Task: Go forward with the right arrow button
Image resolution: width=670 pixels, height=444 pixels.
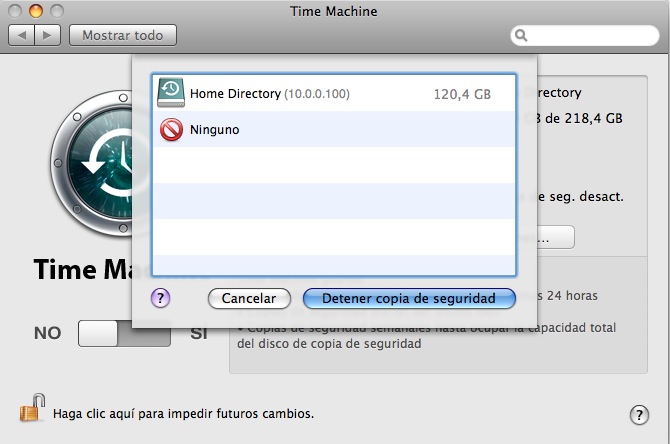Action: pyautogui.click(x=47, y=36)
